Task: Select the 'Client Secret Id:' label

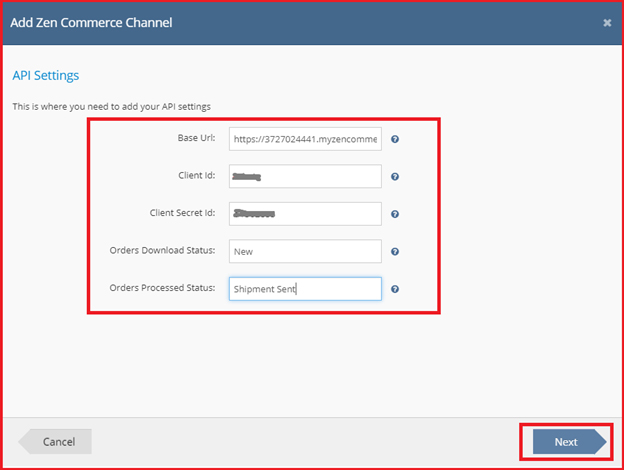Action: 182,213
